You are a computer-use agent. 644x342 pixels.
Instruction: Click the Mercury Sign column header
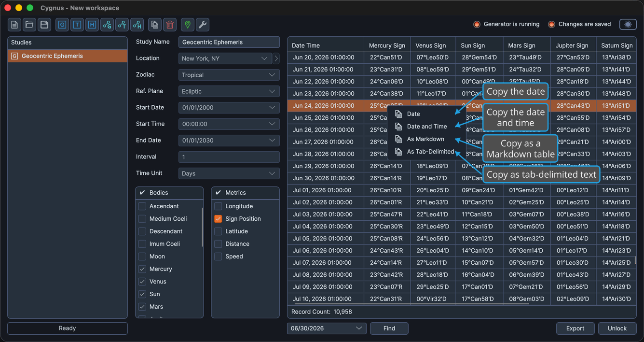pyautogui.click(x=387, y=45)
